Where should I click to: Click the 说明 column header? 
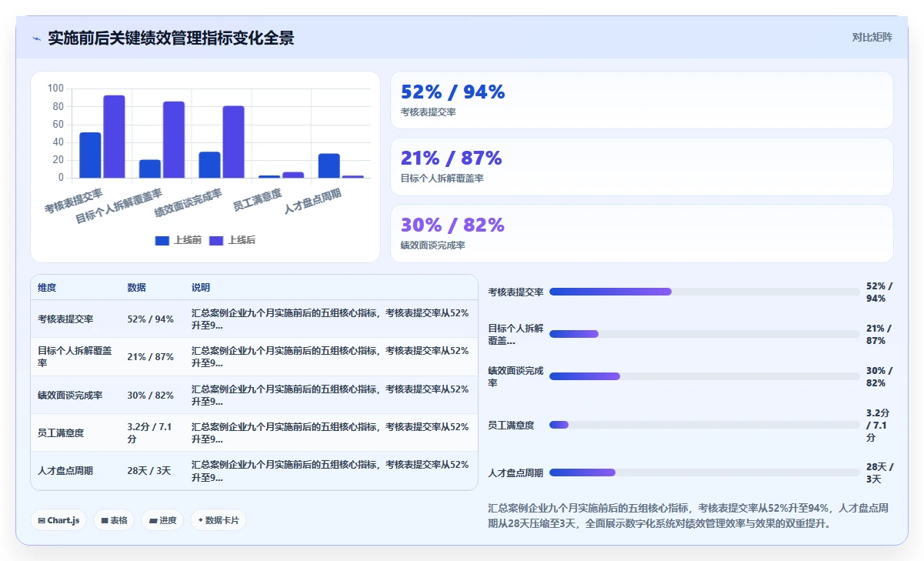pos(201,288)
